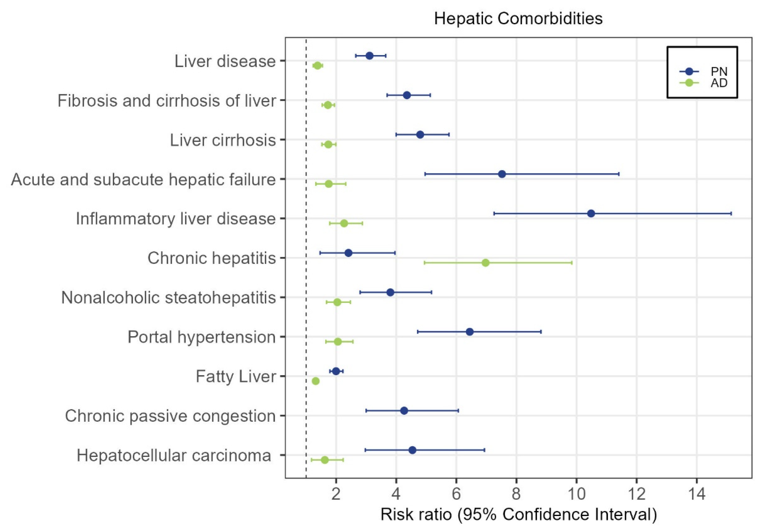The image size is (762, 532).
Task: Click the 'Fibrosis and cirrhosis of liver' label
Action: (167, 101)
